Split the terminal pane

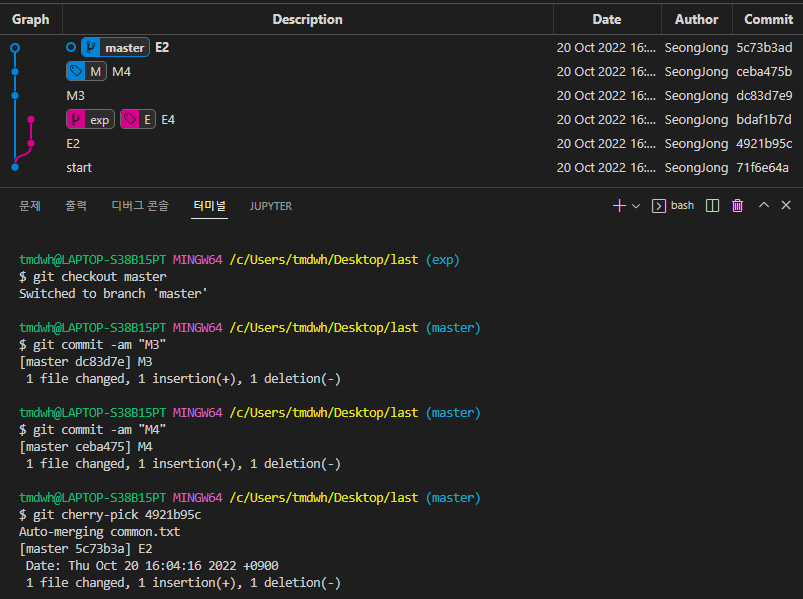tap(712, 206)
